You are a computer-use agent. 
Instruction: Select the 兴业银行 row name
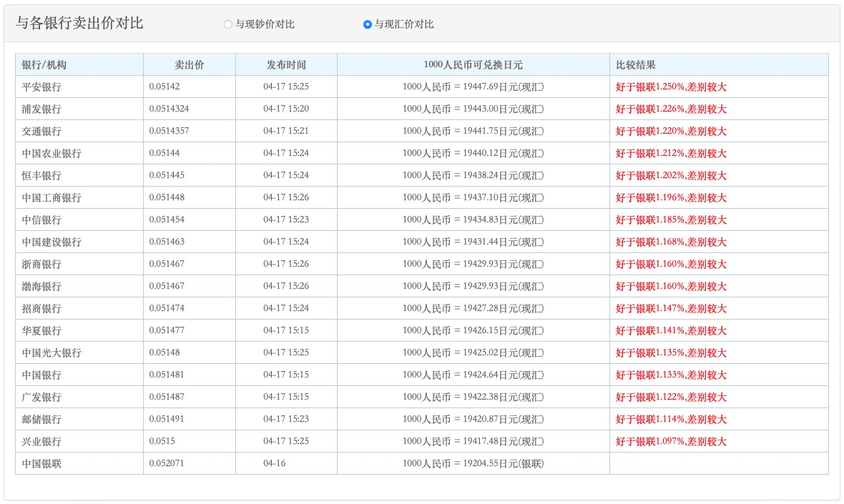pos(41,441)
